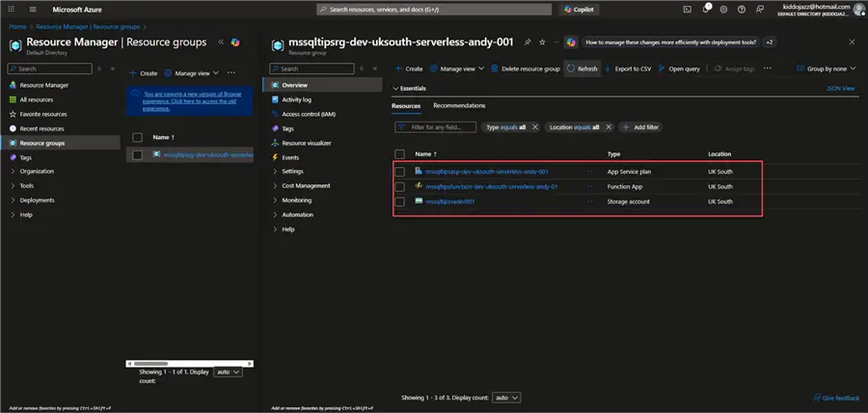Screen dimensions: 868x413
Task: Open Resource Manager in left sidebar
Action: [x=44, y=85]
